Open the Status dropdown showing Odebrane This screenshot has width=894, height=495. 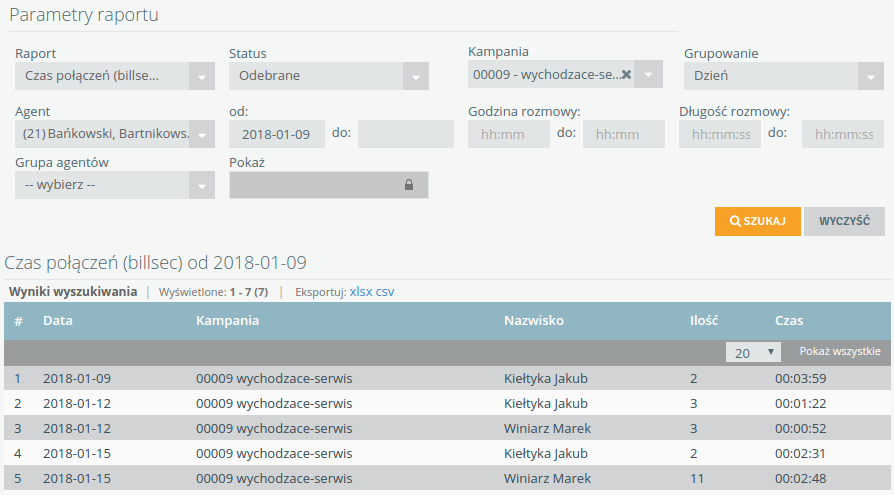pyautogui.click(x=328, y=76)
